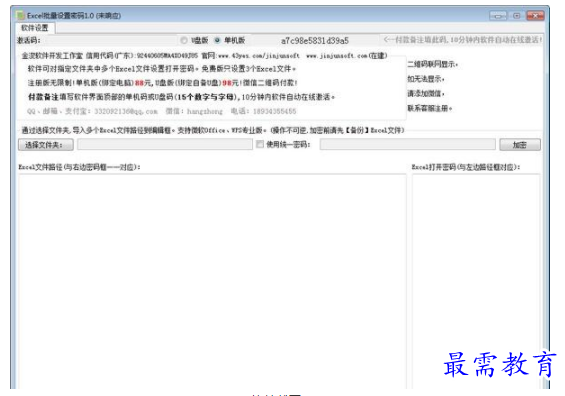
Task: Click the app icon in the title bar
Action: [x=21, y=15]
